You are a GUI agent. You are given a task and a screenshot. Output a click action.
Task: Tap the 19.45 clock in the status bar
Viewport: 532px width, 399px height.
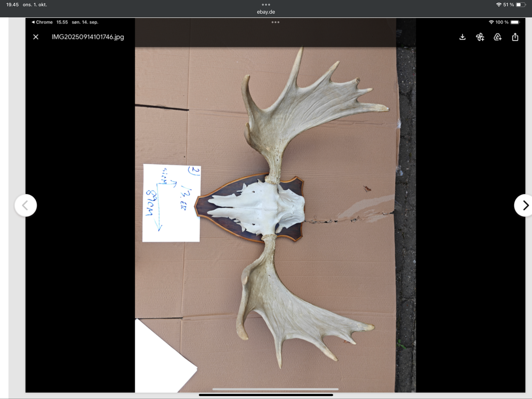click(x=12, y=4)
